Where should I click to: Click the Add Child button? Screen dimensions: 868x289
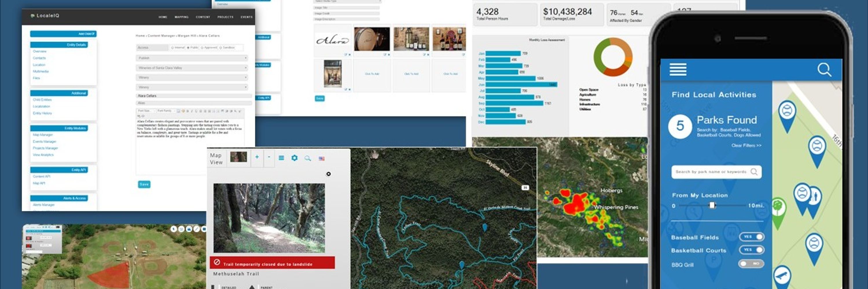pyautogui.click(x=63, y=34)
